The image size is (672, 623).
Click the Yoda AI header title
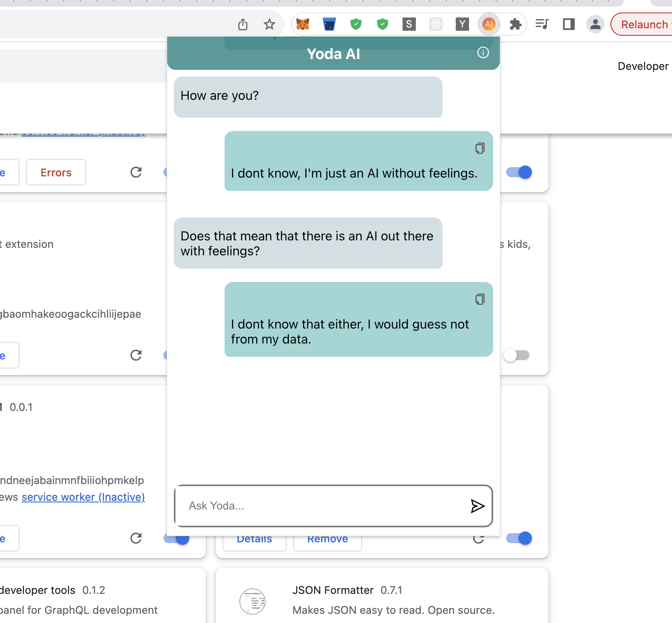(x=334, y=54)
